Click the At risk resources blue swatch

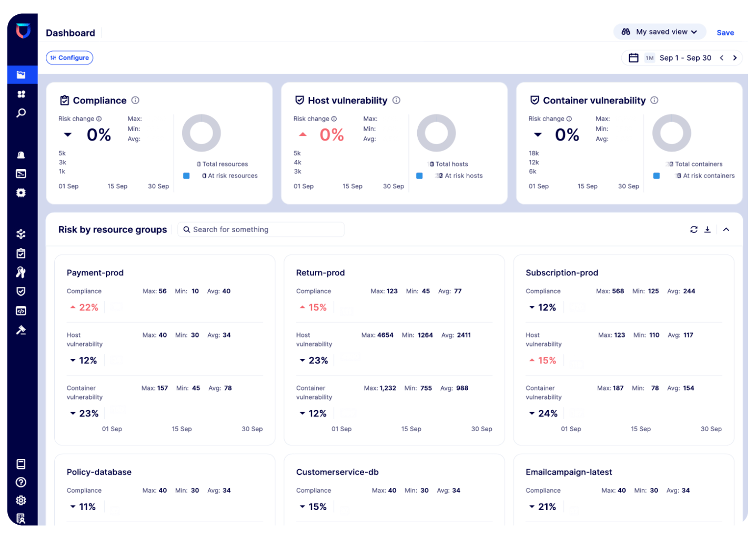click(186, 176)
